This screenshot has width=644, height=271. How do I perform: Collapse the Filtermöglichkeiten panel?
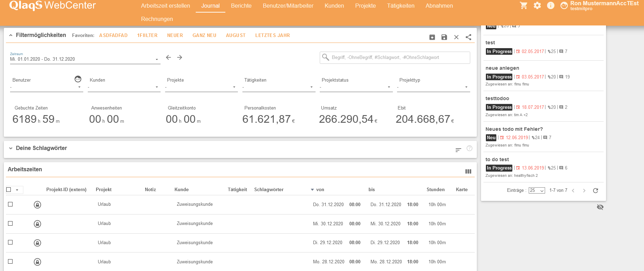pyautogui.click(x=11, y=35)
